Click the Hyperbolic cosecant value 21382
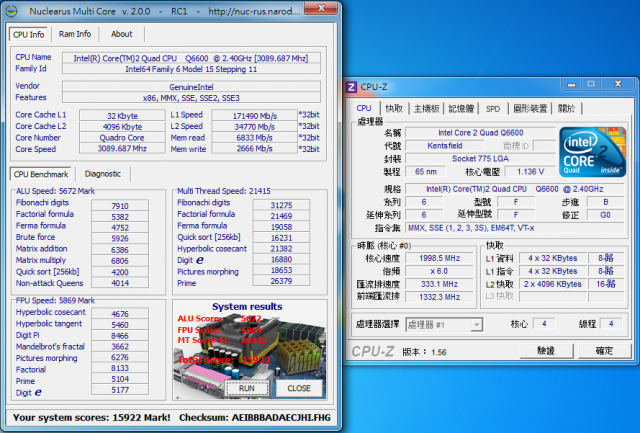 (281, 249)
